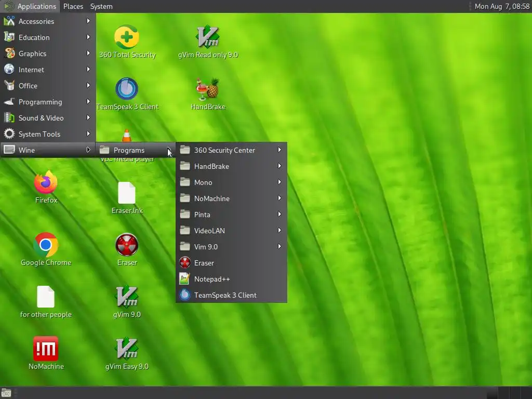Viewport: 532px width, 399px height.
Task: Expand the Pinta folder submenu
Action: click(x=231, y=215)
